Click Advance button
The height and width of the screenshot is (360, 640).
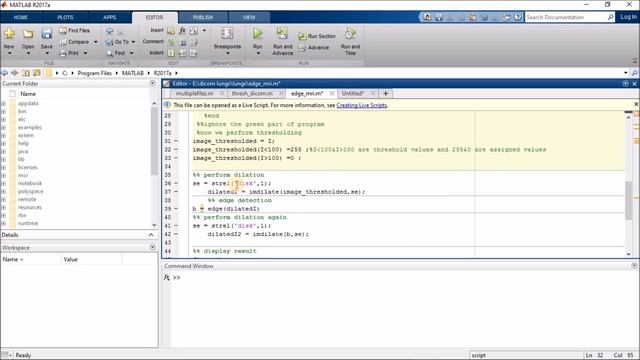[313, 48]
